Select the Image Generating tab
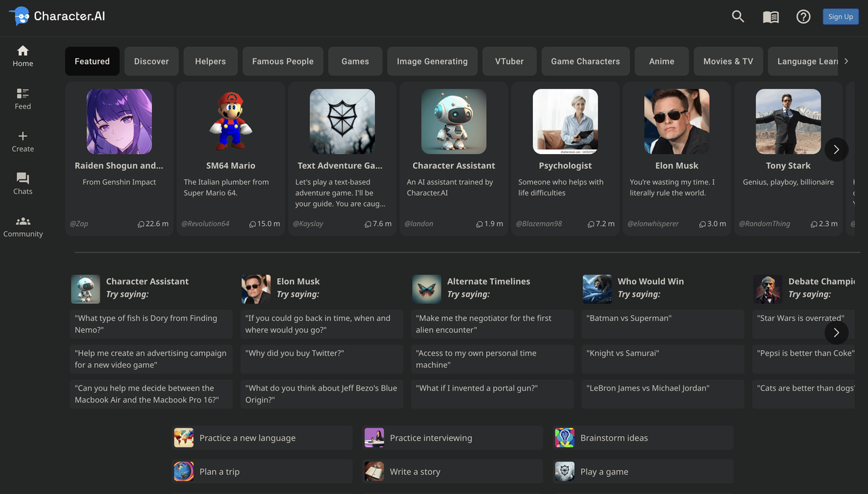Screen dimensions: 868x494 pyautogui.click(x=432, y=61)
